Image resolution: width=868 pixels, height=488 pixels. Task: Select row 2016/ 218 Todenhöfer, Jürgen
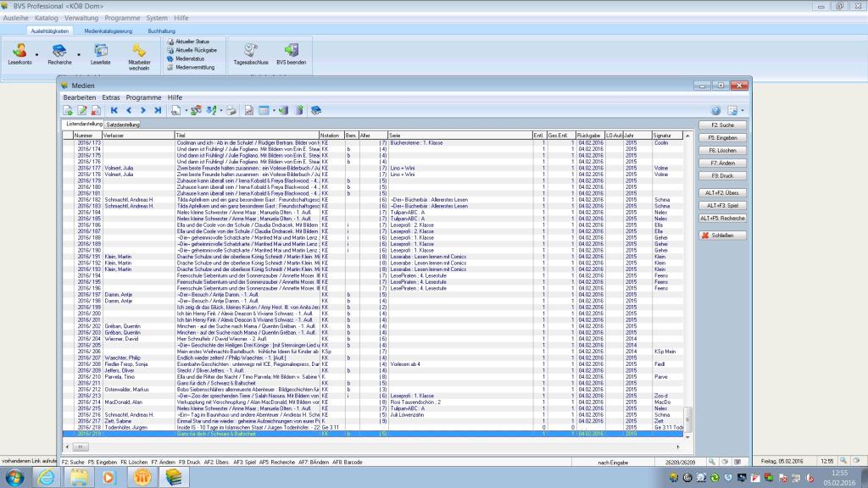(373, 428)
